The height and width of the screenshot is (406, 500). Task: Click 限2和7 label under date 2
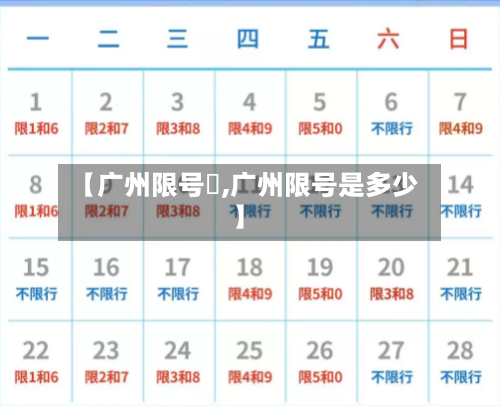(106, 129)
